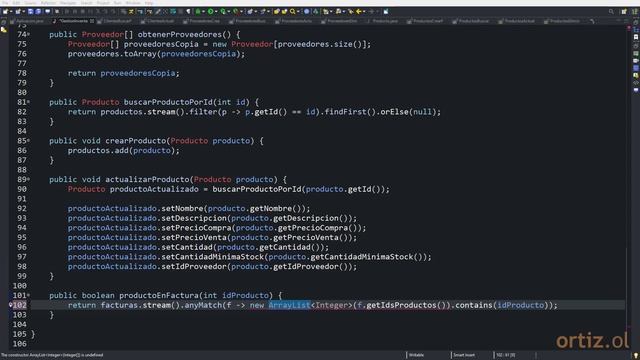Click the yellow magnifier Search toolbar icon
Screen dimensions: 640x360
[293, 11]
